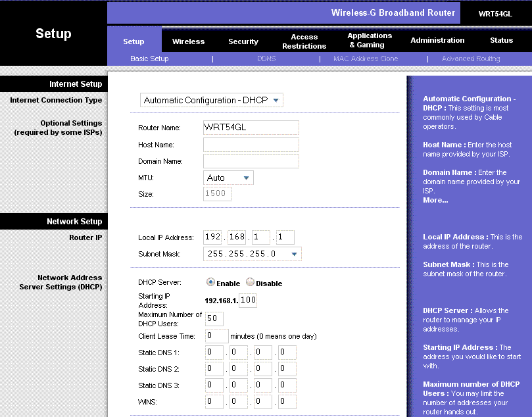Viewport: 532px width, 417px height.
Task: Click Static DNS 3 first octet field
Action: tap(214, 385)
